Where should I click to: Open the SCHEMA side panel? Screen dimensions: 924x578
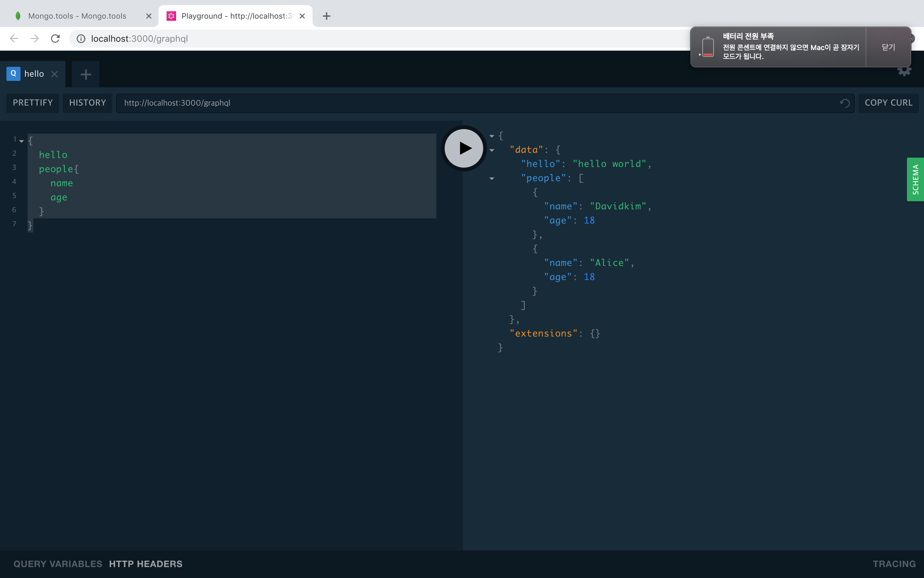tap(915, 179)
